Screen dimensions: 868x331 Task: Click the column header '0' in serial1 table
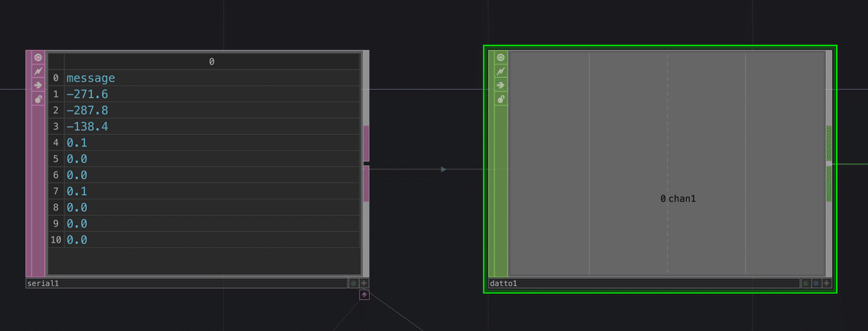pos(212,62)
